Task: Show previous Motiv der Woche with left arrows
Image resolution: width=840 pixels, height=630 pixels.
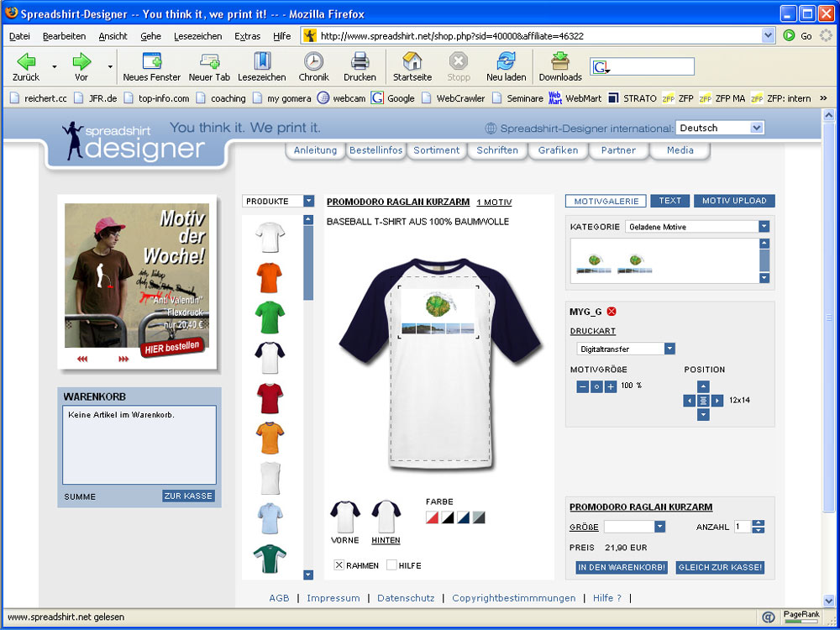Action: [82, 359]
